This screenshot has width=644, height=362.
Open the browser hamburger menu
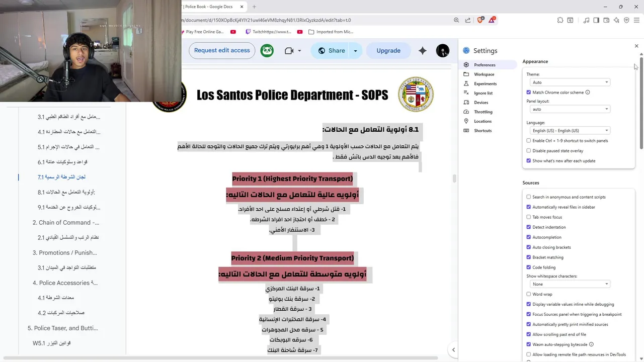click(636, 20)
